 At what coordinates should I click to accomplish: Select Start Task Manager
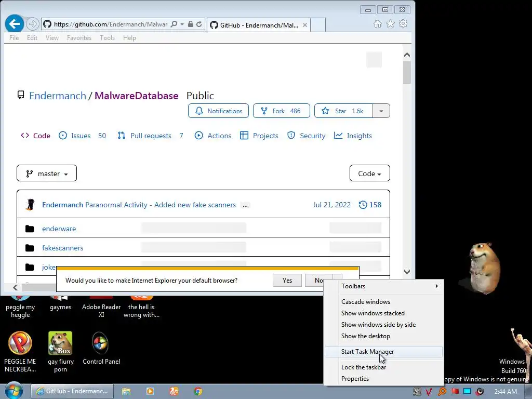[384, 352]
